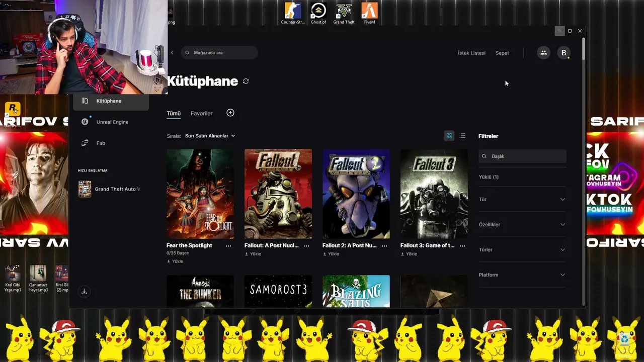
Task: Click the Başlık filter search field
Action: [x=522, y=156]
